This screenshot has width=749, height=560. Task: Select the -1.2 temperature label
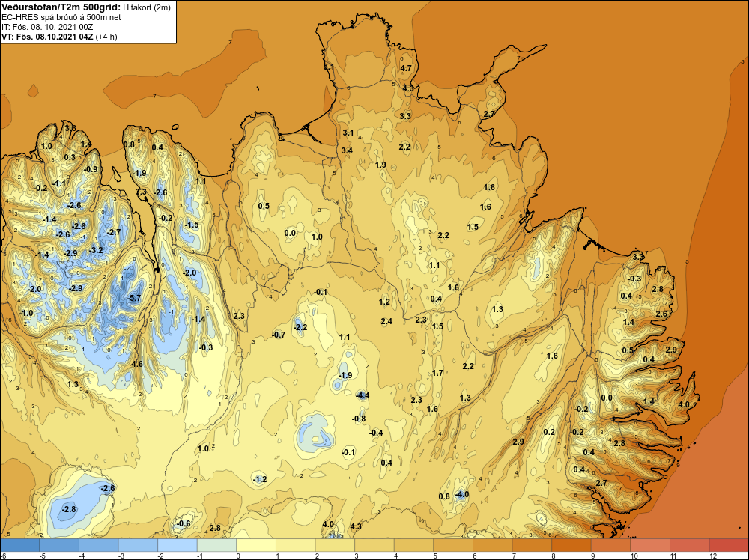(x=259, y=479)
